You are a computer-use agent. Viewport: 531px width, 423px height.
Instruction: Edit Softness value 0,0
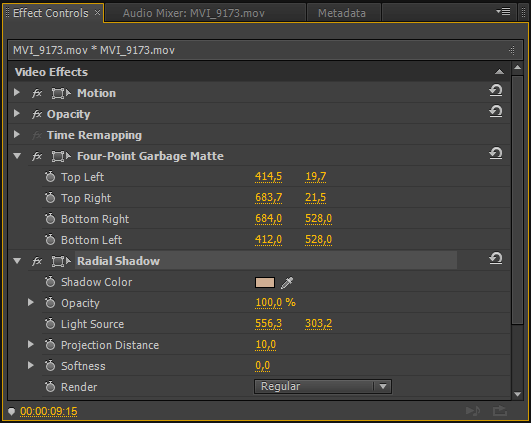(263, 365)
